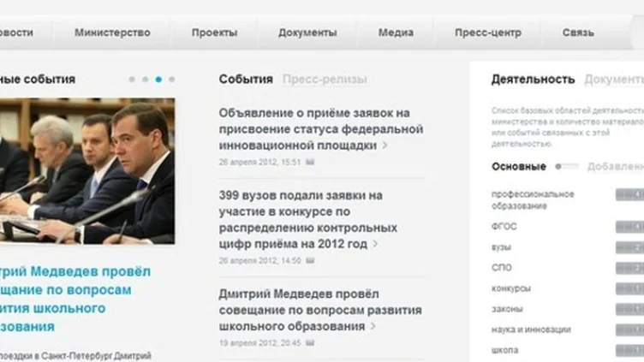
Task: Click icon beside 26 апреля 2012, 14:50
Action: 311,261
